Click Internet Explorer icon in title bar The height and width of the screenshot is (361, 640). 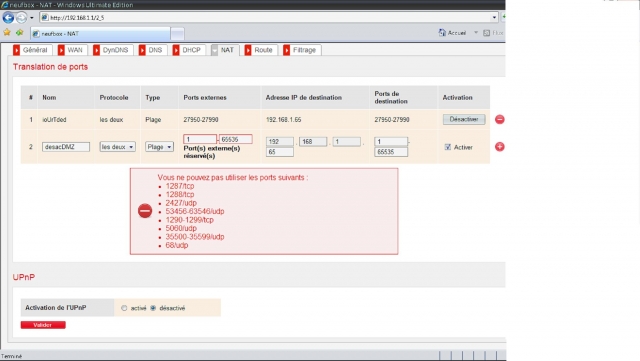tap(4, 5)
